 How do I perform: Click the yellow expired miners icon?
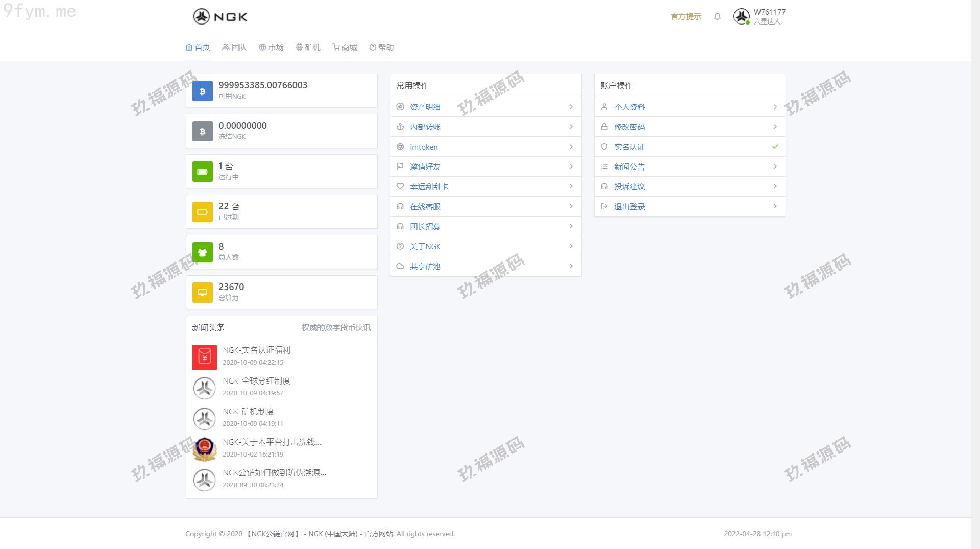pos(202,212)
